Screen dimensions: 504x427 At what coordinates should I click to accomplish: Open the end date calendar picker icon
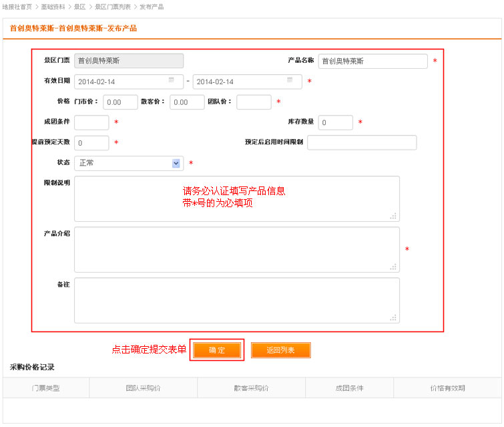(x=290, y=80)
